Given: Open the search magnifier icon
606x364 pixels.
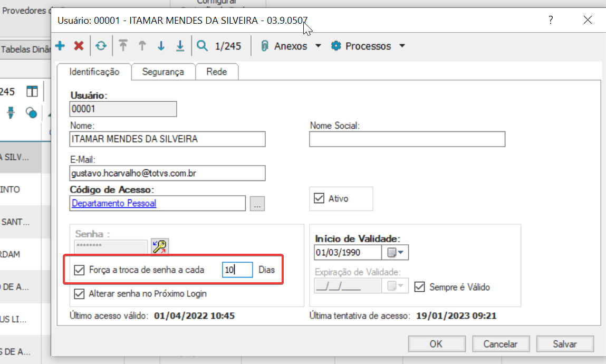Looking at the screenshot, I should tap(202, 46).
